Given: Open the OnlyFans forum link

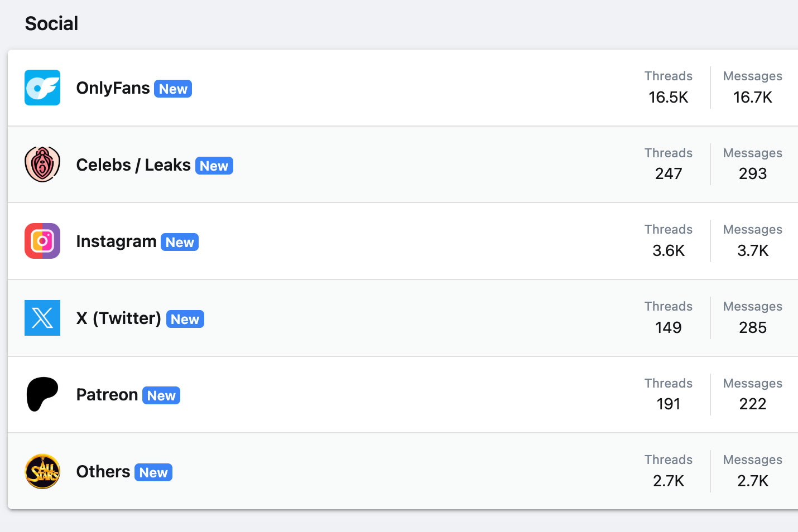Looking at the screenshot, I should point(113,88).
